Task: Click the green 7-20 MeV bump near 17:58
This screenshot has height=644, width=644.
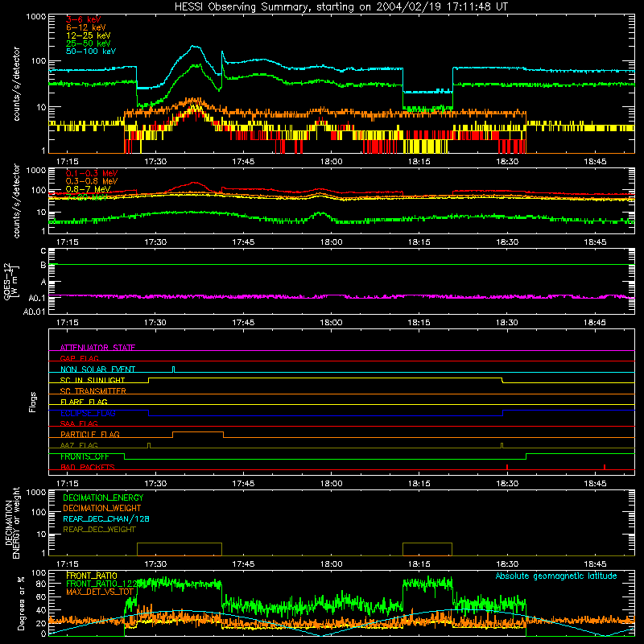Action: tap(321, 214)
